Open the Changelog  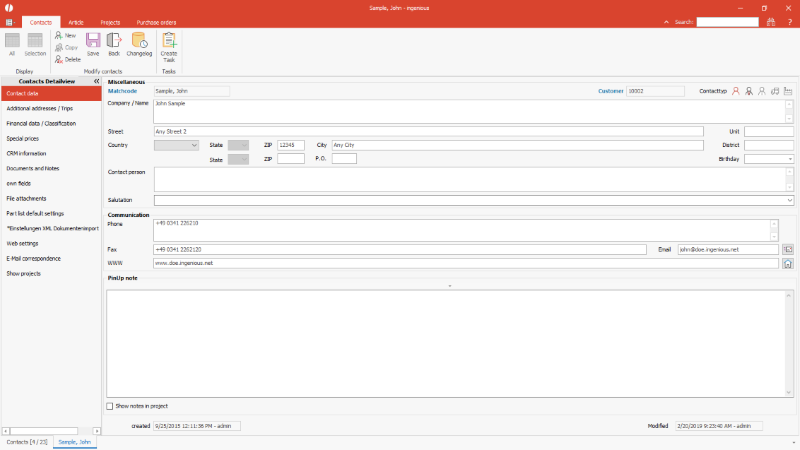click(x=139, y=42)
